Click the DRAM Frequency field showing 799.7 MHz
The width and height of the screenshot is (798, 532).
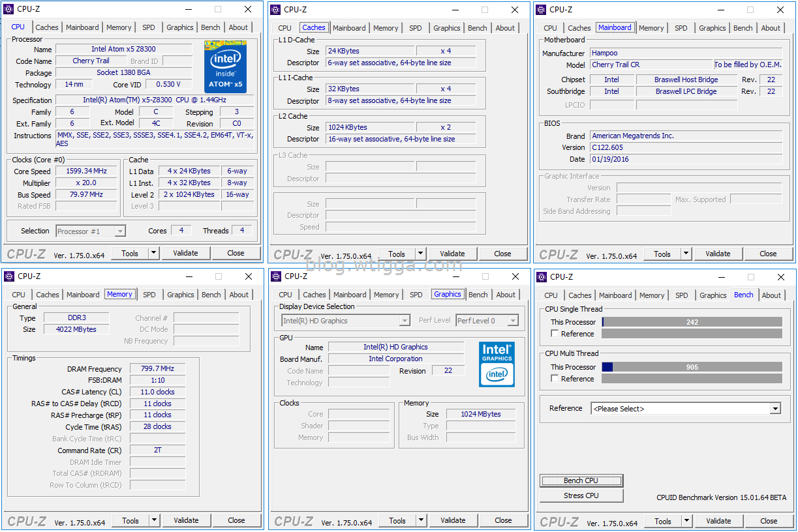(157, 368)
